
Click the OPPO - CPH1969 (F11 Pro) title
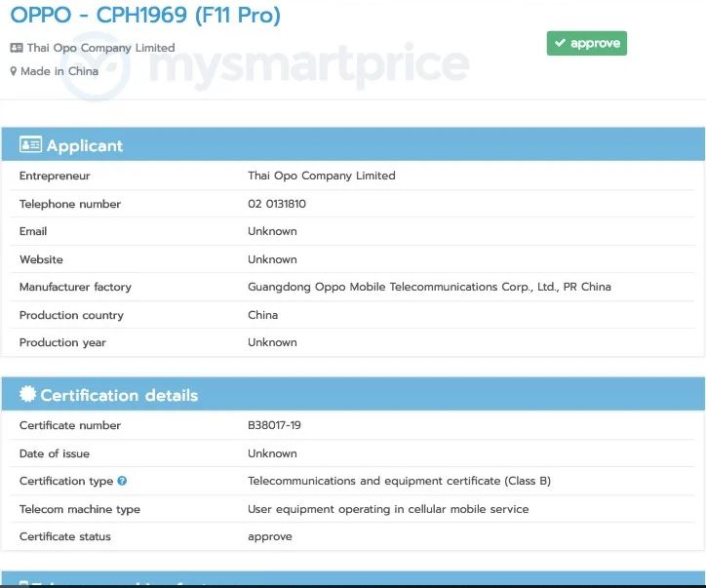click(145, 15)
